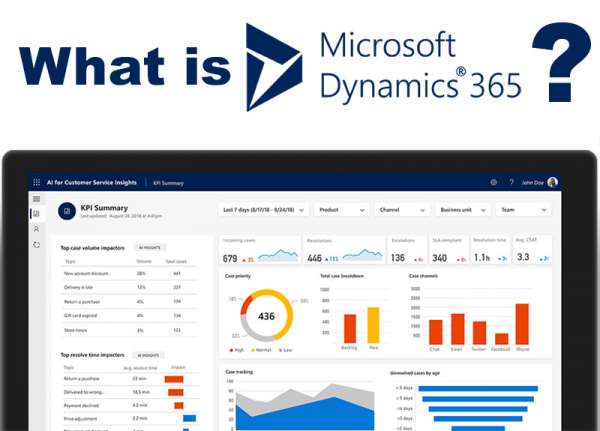
Task: Expand the Team filter dropdown
Action: [523, 210]
